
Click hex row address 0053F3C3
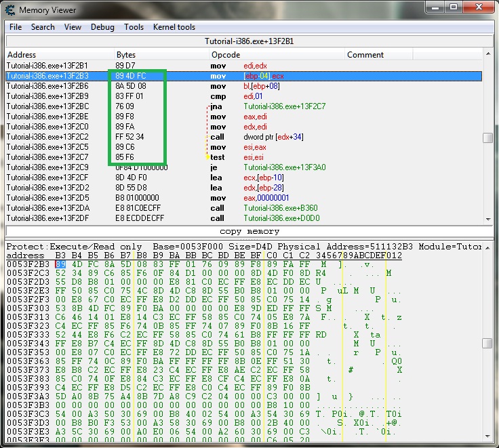(x=28, y=414)
